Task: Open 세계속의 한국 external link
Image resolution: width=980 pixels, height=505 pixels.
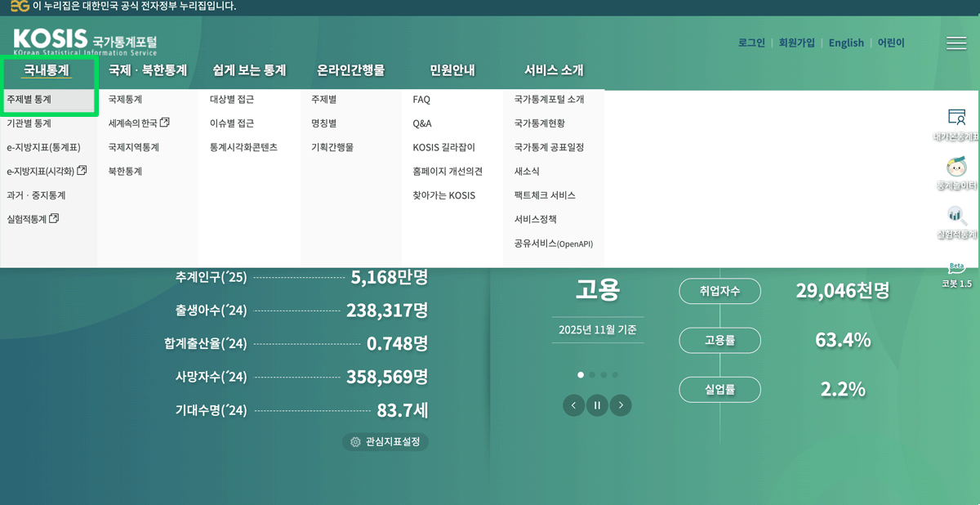Action: click(x=139, y=123)
